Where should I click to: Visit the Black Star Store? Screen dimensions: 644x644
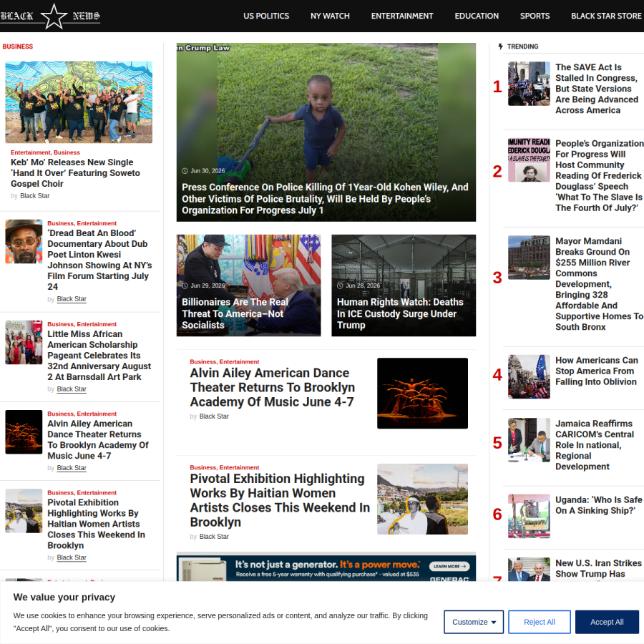pos(606,16)
